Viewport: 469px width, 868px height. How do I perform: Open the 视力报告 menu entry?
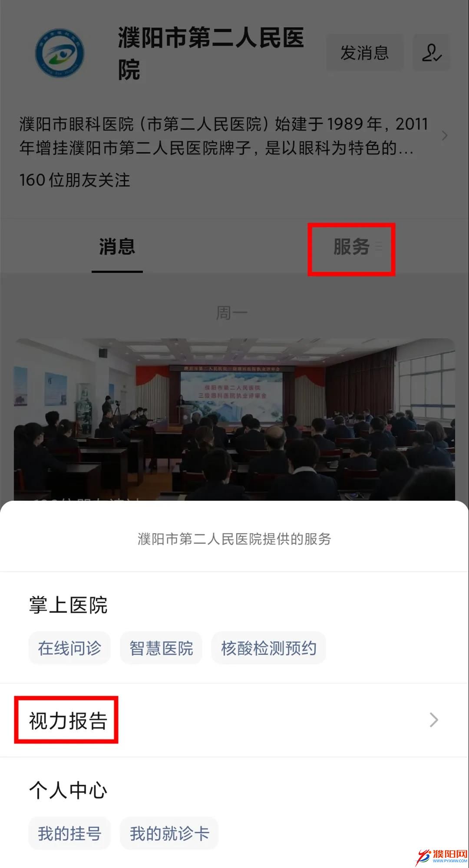[x=234, y=720]
